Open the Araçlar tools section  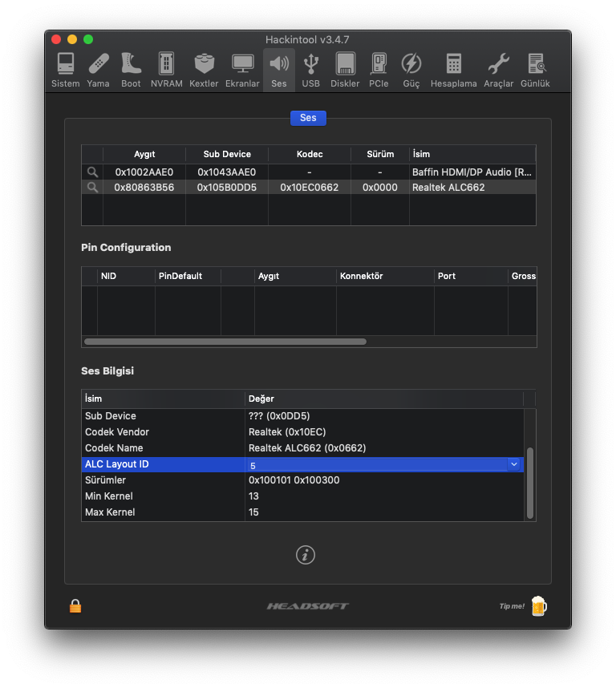(498, 70)
